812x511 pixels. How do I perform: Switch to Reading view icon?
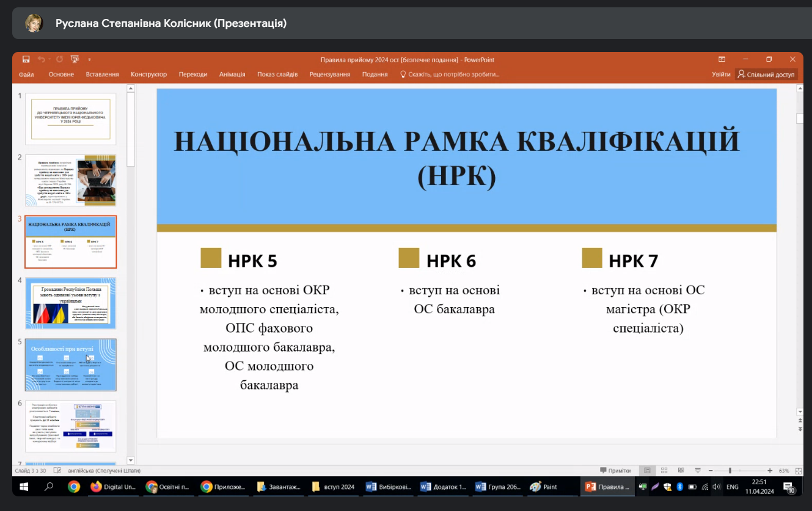(x=681, y=471)
